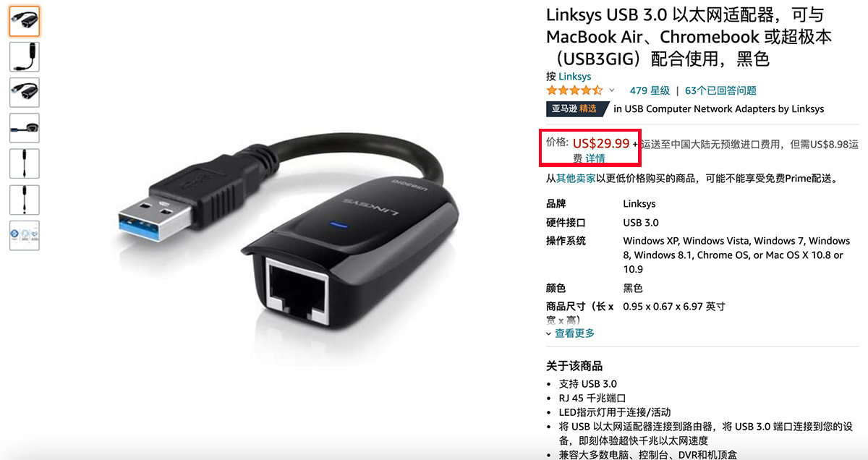Select the thumbnail showing the blue cable
Image resolution: width=868 pixels, height=460 pixels.
pos(25,128)
